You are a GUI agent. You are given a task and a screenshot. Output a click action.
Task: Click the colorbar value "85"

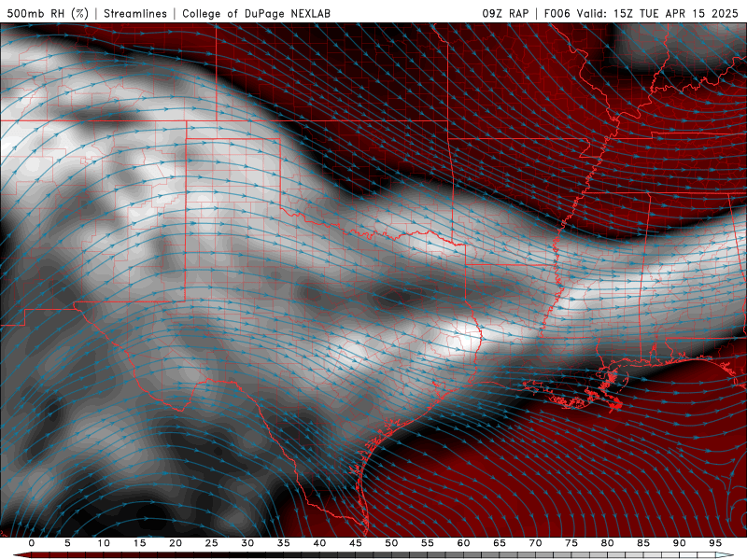coord(643,543)
